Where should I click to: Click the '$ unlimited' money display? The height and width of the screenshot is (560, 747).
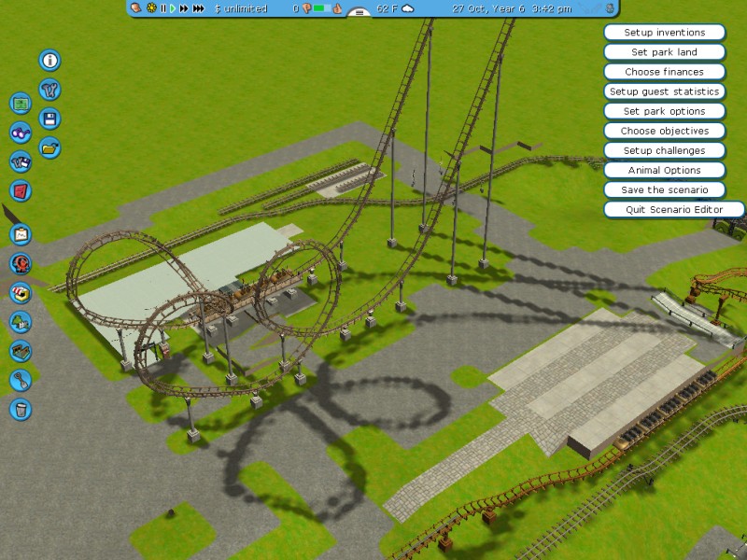pos(241,8)
